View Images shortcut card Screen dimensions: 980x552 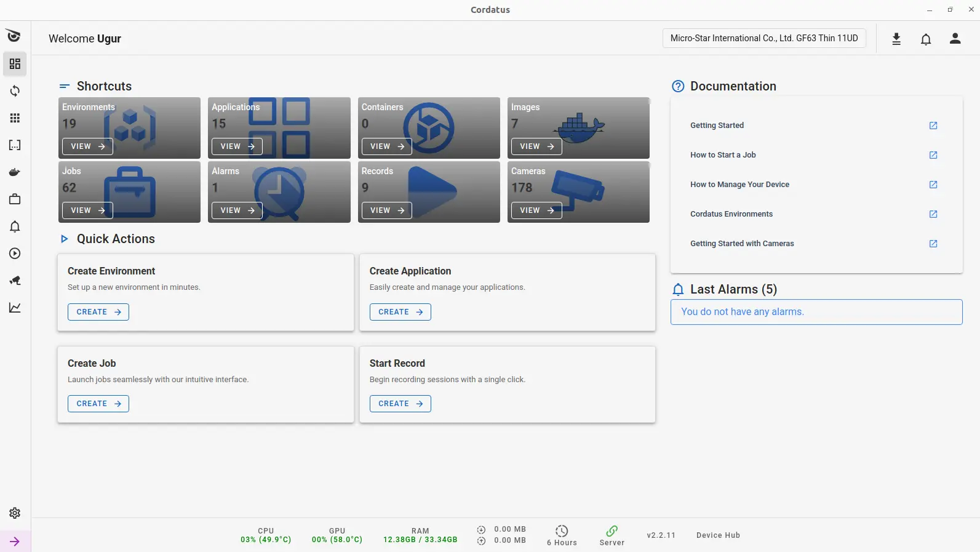click(x=536, y=146)
